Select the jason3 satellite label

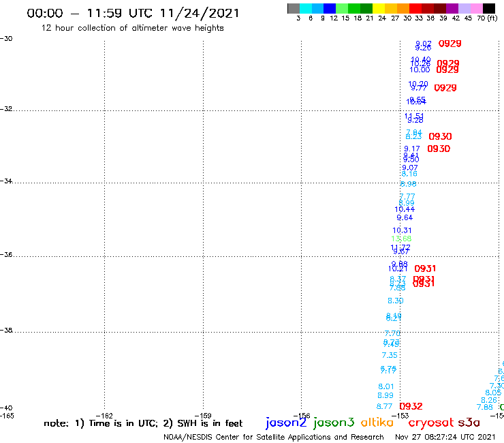334,423
